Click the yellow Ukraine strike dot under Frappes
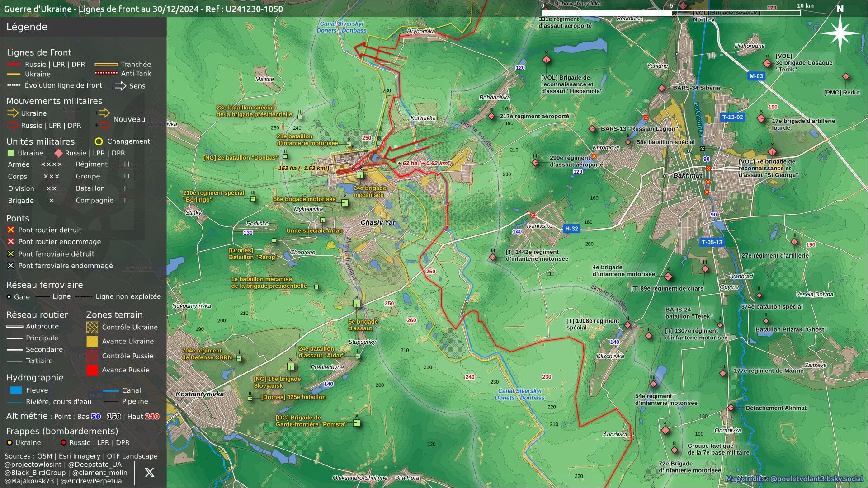This screenshot has height=488, width=868. (9, 443)
